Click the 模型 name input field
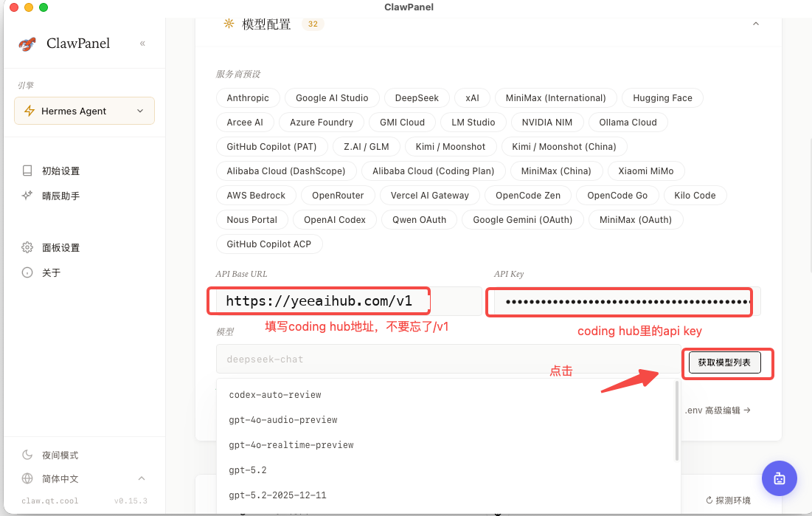812x516 pixels. (448, 359)
